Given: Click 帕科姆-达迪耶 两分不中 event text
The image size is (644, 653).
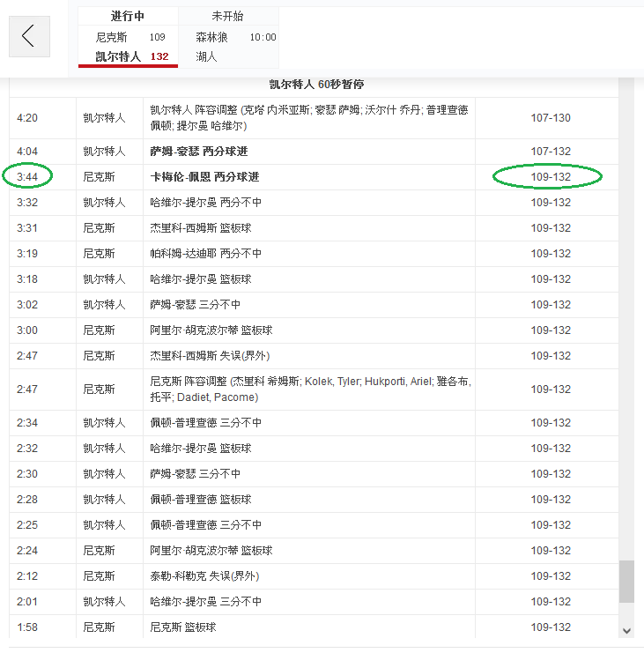Looking at the screenshot, I should (205, 254).
